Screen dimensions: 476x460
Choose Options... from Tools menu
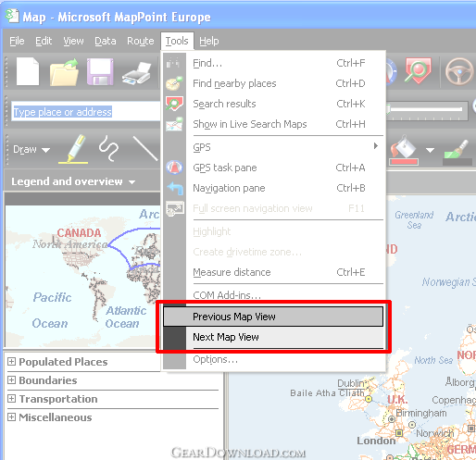pos(273,359)
